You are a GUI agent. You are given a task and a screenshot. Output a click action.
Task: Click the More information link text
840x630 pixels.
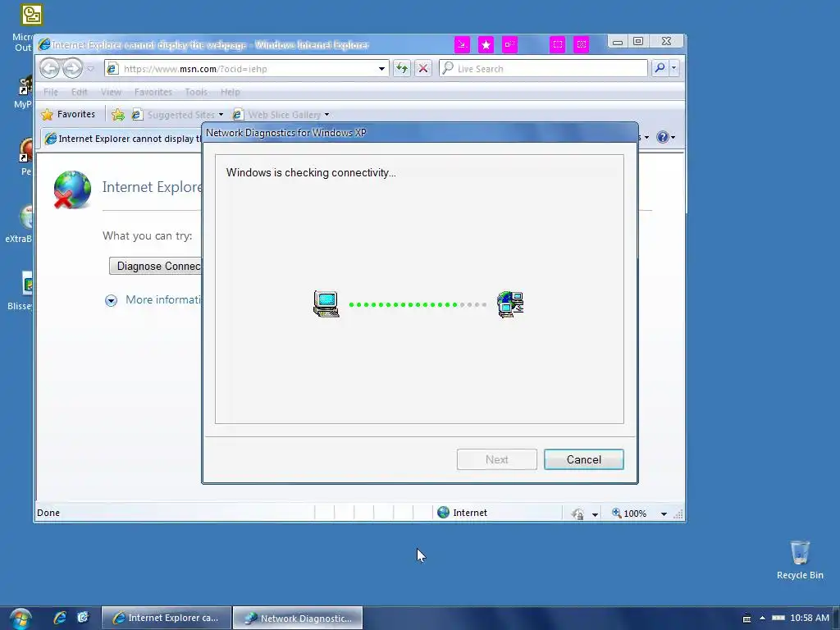coord(163,299)
